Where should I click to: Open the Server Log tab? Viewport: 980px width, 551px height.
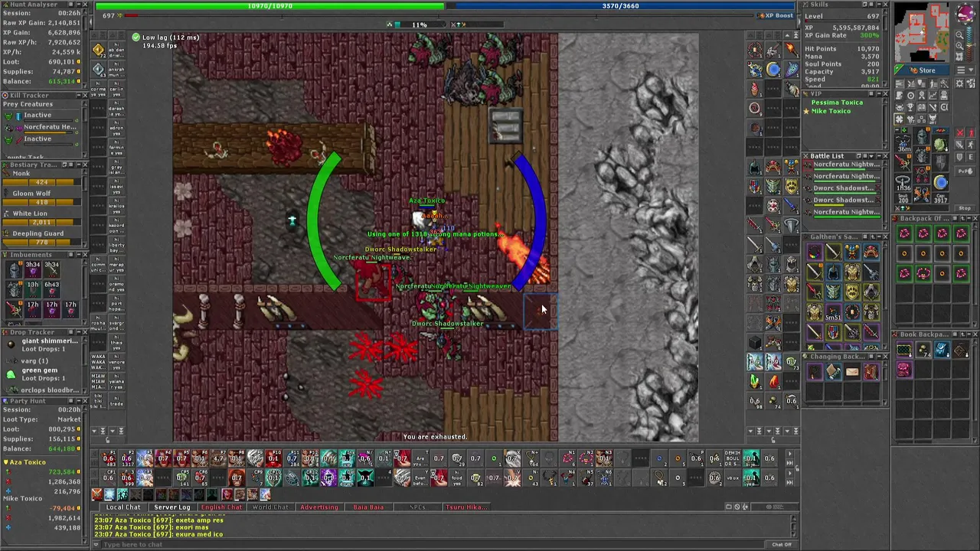coord(172,507)
